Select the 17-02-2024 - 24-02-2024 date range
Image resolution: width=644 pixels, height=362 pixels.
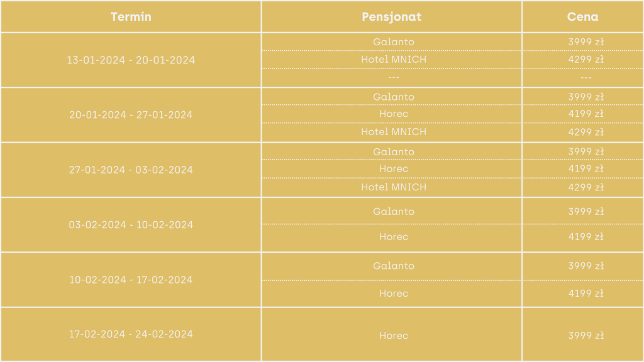(x=131, y=334)
